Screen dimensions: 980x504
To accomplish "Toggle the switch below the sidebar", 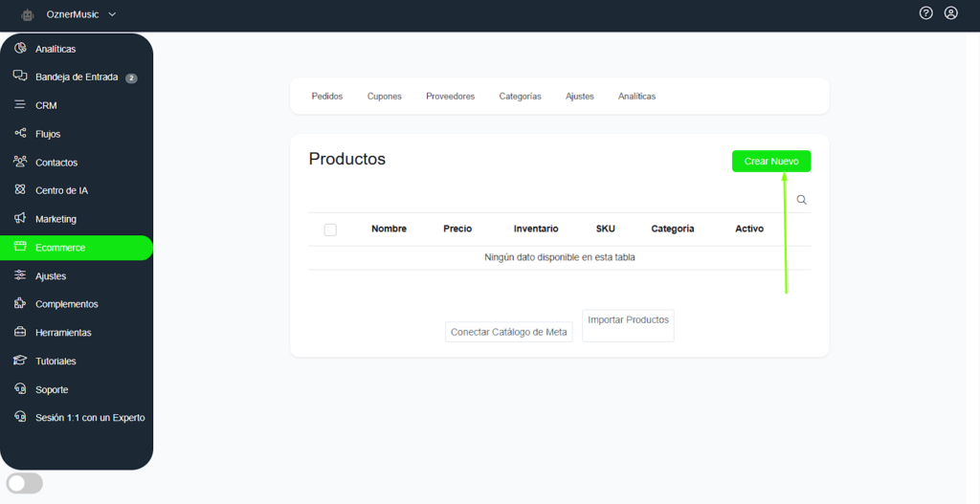I will tap(25, 483).
